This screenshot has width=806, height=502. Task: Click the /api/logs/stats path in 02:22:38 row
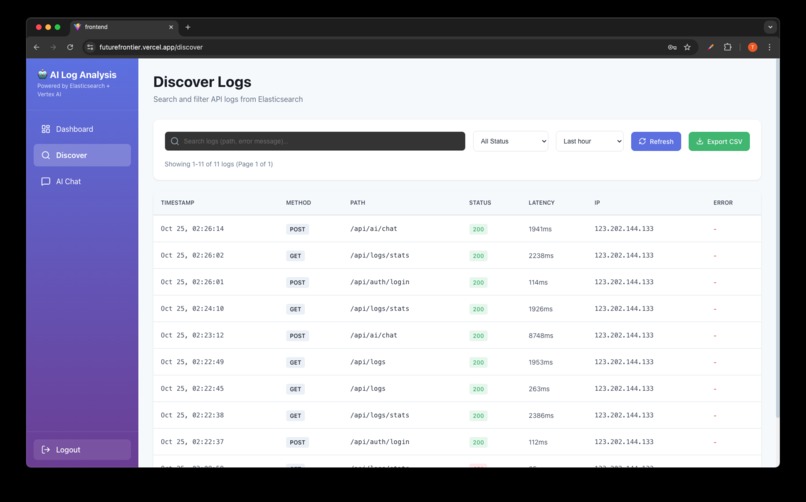pyautogui.click(x=380, y=415)
